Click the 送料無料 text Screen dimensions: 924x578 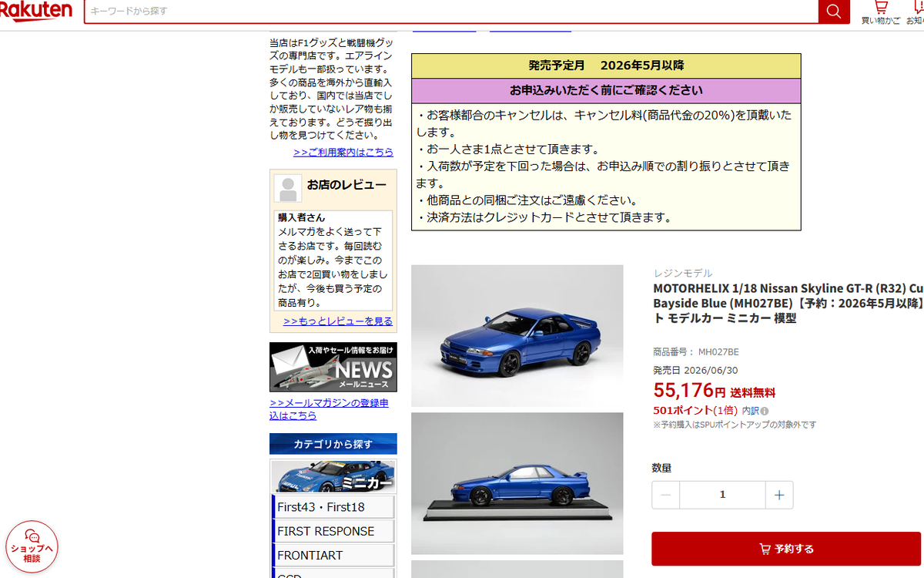pyautogui.click(x=753, y=392)
